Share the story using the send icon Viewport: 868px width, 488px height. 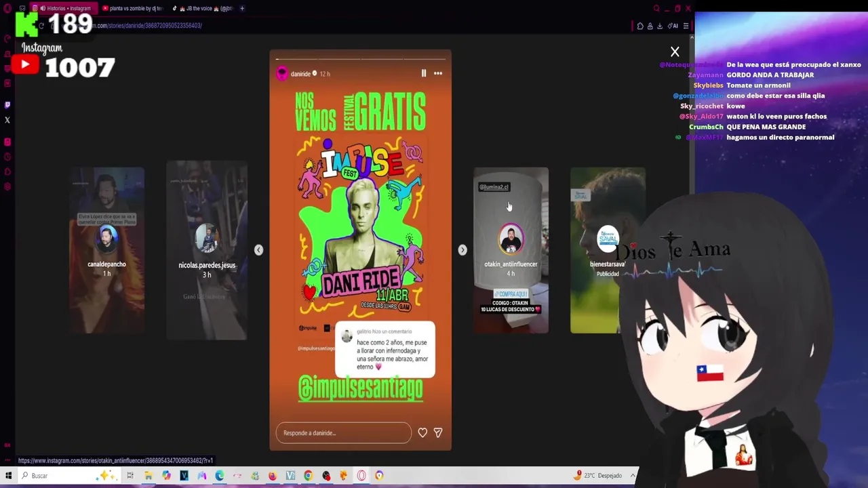(x=438, y=432)
